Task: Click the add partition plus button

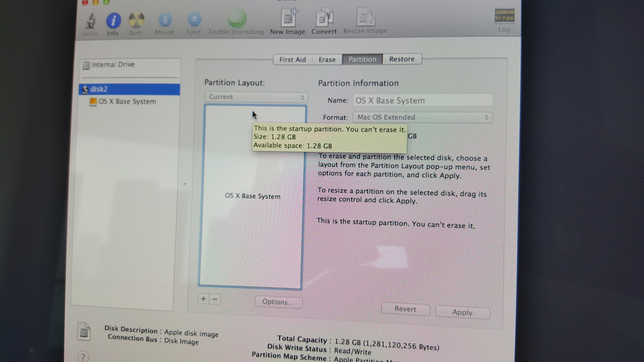Action: pos(203,299)
